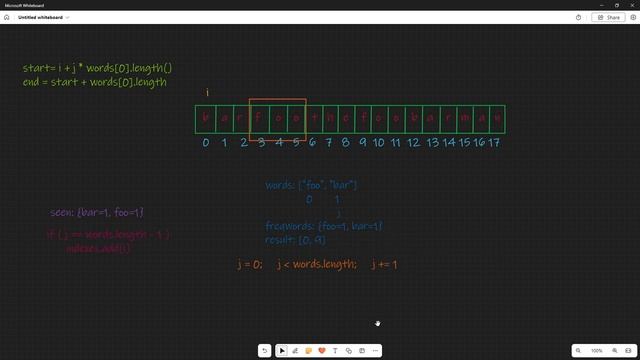The height and width of the screenshot is (360, 640).
Task: Open the Templates tool
Action: pos(362,351)
